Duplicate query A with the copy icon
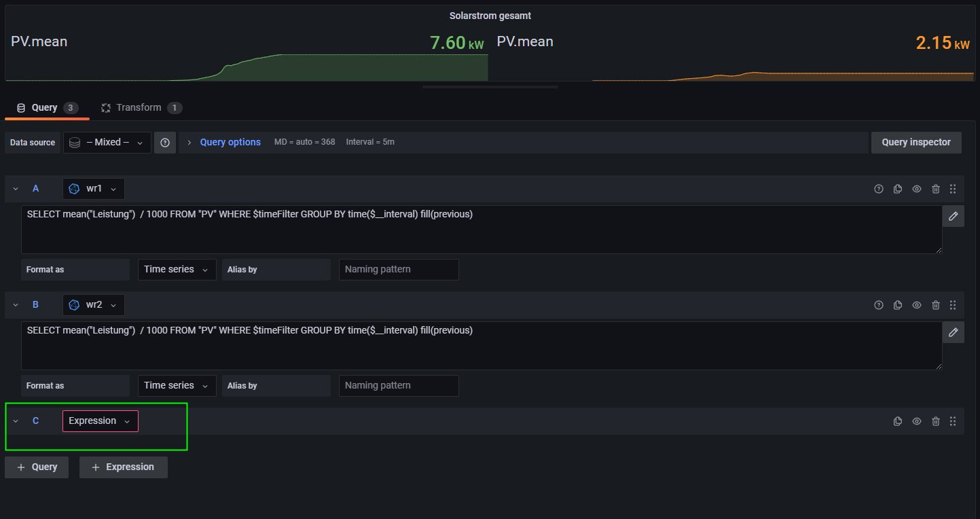Viewport: 980px width, 519px height. (897, 189)
